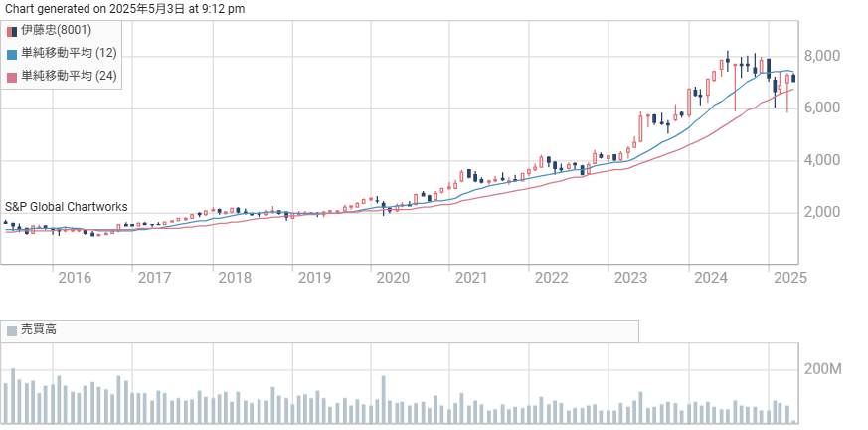Click the 2023 x-axis label

pyautogui.click(x=631, y=277)
